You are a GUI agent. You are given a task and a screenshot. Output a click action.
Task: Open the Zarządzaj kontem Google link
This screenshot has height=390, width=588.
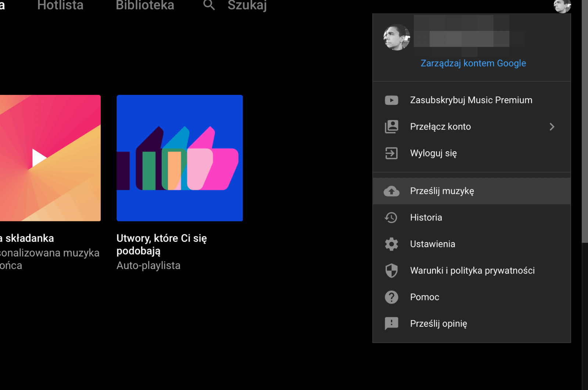pos(473,63)
